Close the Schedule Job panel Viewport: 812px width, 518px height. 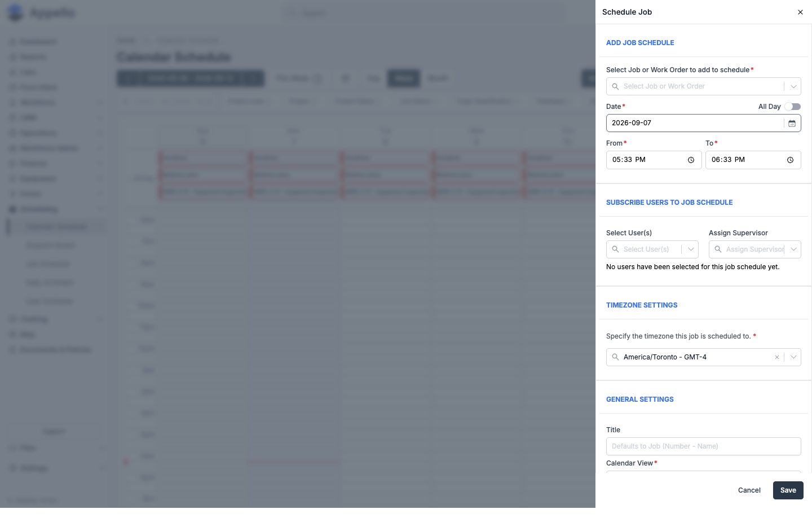[x=800, y=12]
